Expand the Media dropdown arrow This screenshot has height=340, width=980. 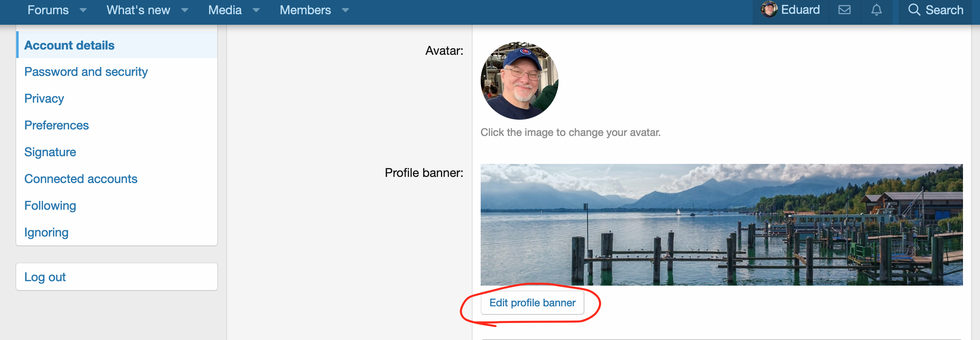(x=256, y=10)
